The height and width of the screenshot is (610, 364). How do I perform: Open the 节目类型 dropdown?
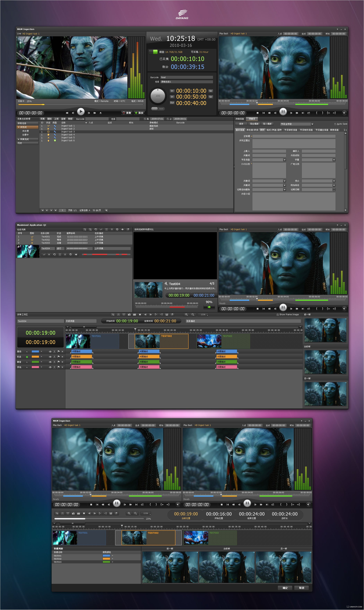tap(285, 160)
